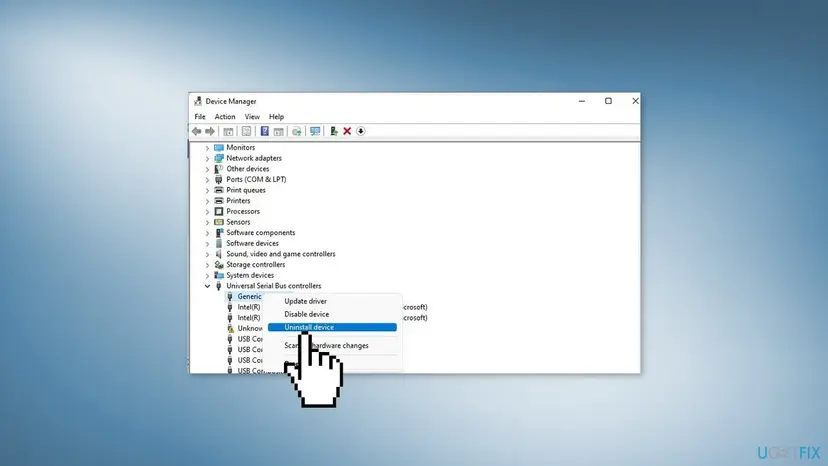Image resolution: width=828 pixels, height=466 pixels.
Task: Open the File menu
Action: [x=200, y=116]
